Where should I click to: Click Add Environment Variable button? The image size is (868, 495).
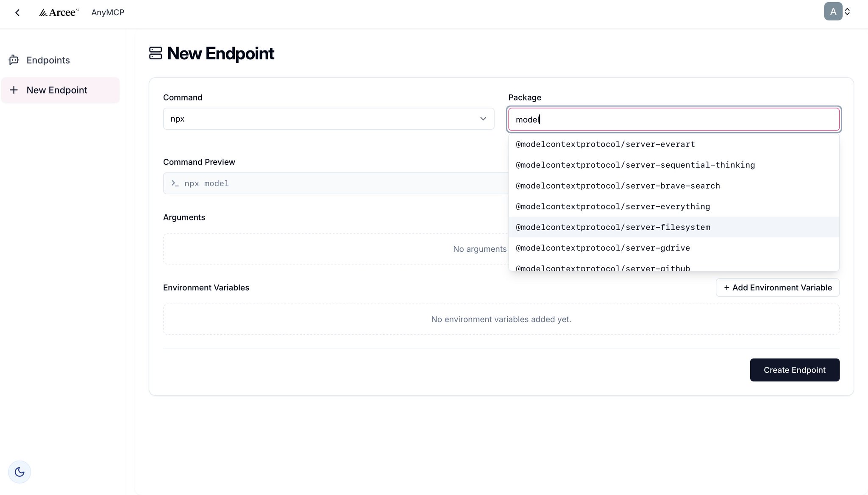778,288
